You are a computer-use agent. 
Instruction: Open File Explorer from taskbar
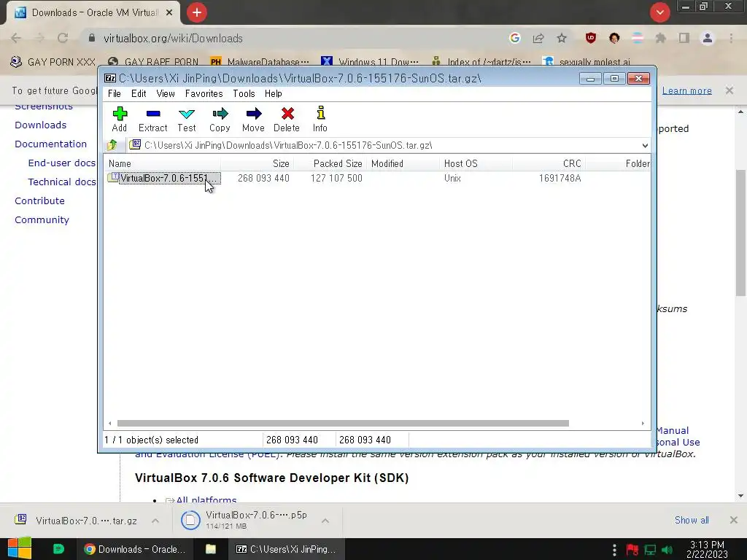pyautogui.click(x=211, y=549)
